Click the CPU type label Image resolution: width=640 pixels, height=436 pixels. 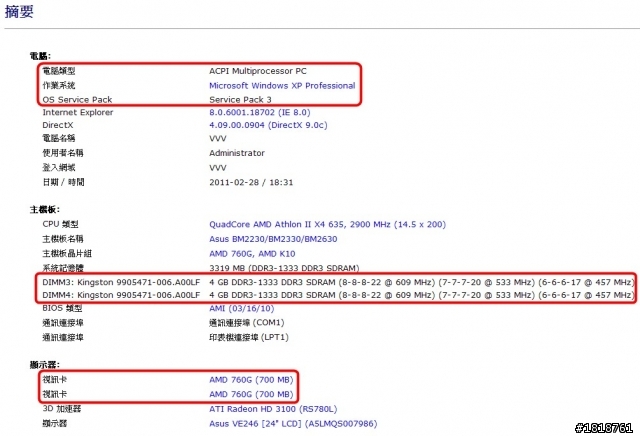60,224
